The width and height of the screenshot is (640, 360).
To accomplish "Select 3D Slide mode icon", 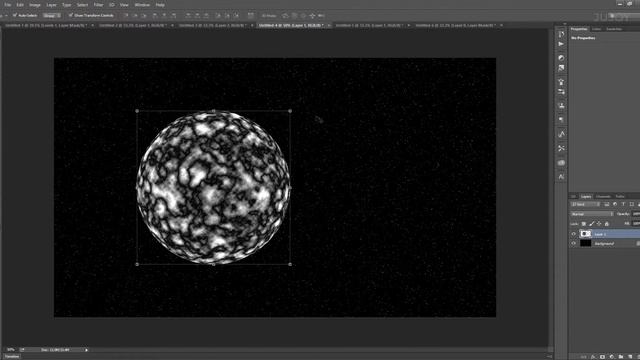I will pyautogui.click(x=312, y=16).
